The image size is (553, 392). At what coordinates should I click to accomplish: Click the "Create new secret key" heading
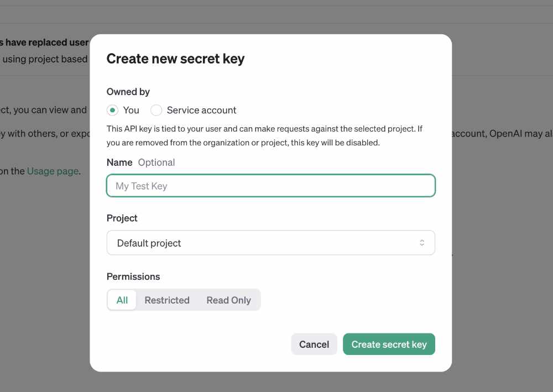point(175,59)
